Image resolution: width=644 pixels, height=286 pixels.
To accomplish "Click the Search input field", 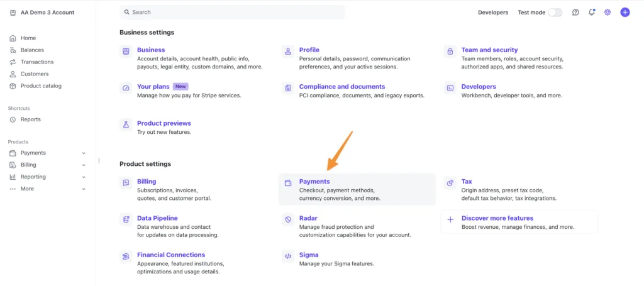I will click(x=232, y=13).
